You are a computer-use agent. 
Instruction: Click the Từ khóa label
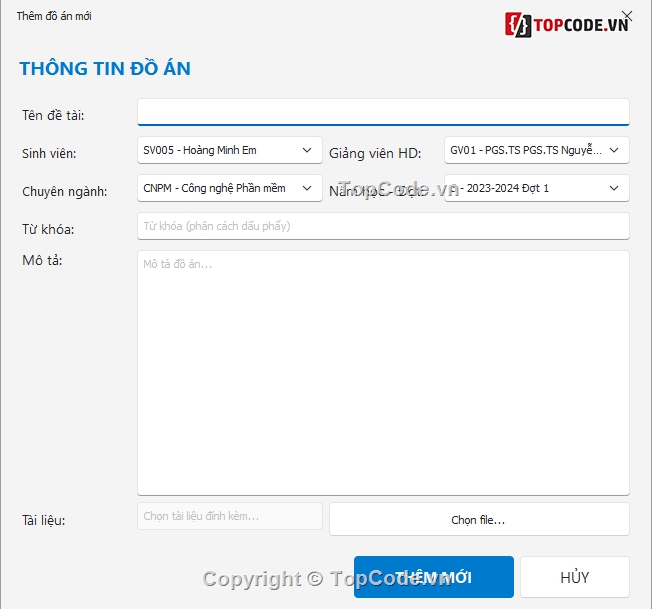pos(48,229)
